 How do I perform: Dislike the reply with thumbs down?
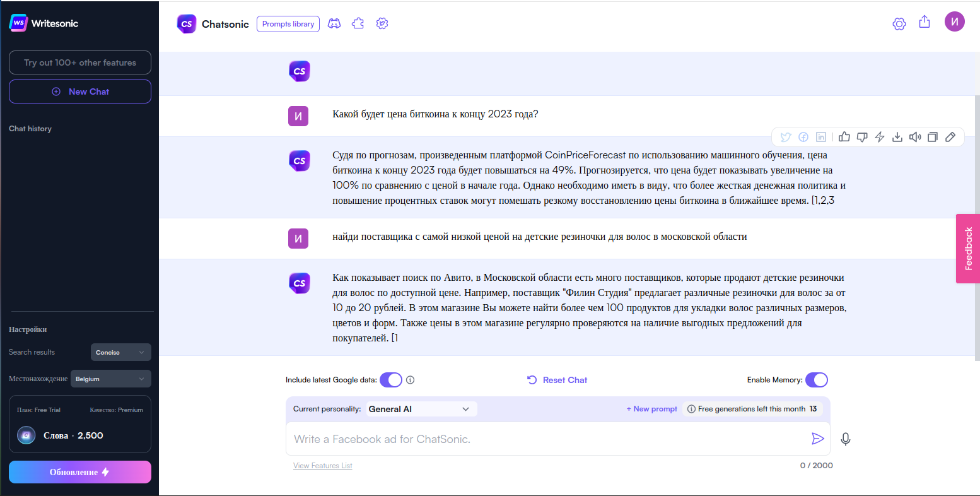[x=862, y=137]
